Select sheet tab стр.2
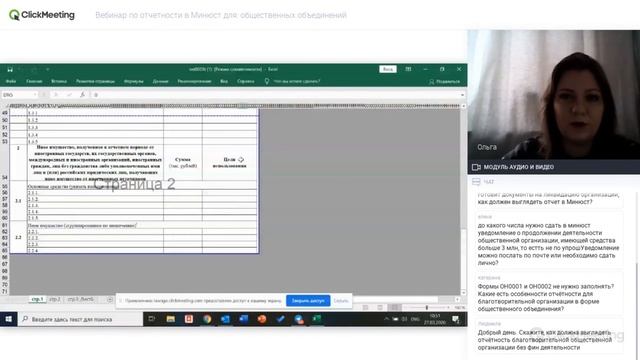The width and height of the screenshot is (640, 360). point(55,300)
